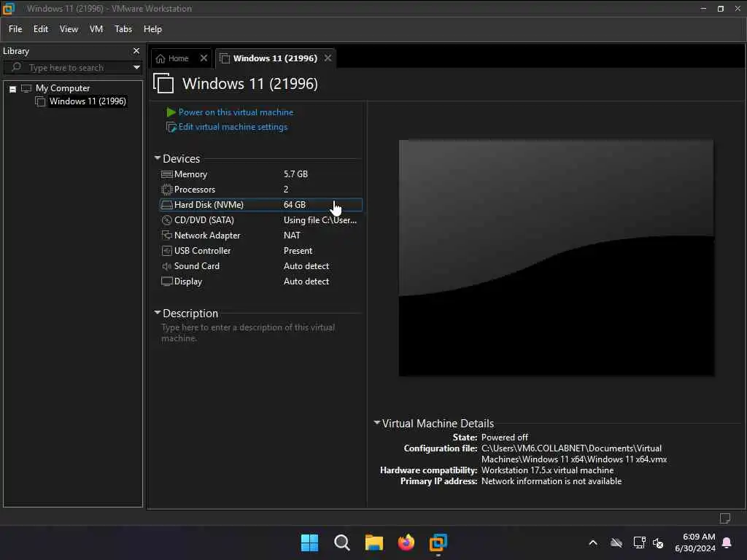747x560 pixels.
Task: Click the 5.7 GB memory value
Action: [295, 174]
